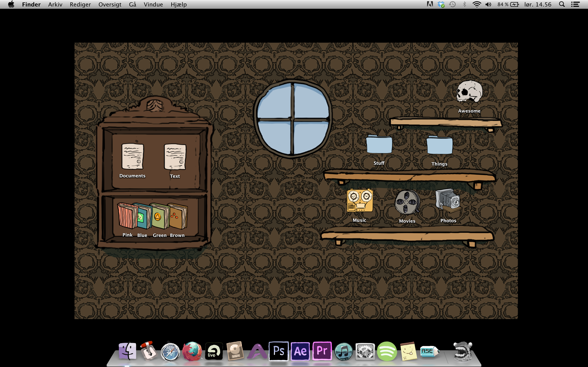Open Spotlight search magnifier

pyautogui.click(x=562, y=4)
